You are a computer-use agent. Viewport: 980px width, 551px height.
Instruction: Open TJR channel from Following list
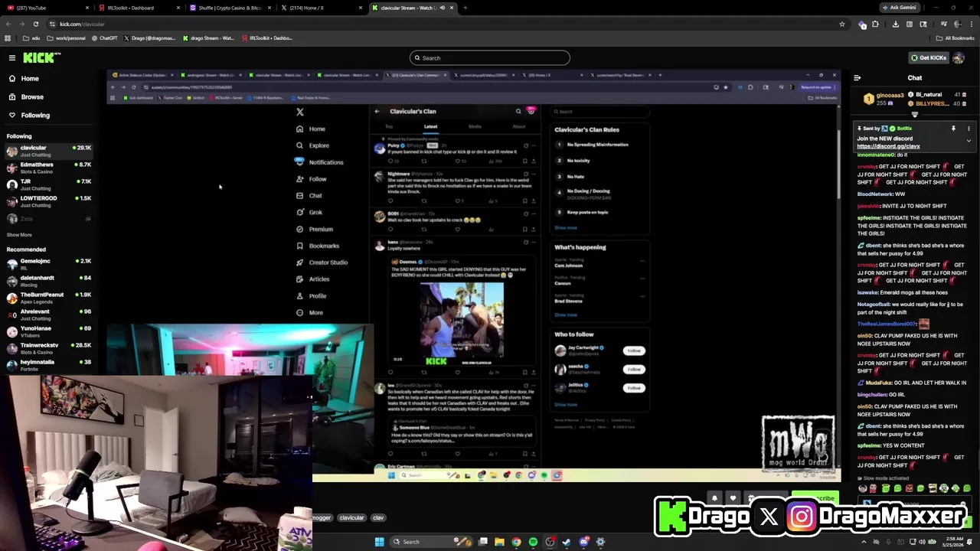(49, 184)
